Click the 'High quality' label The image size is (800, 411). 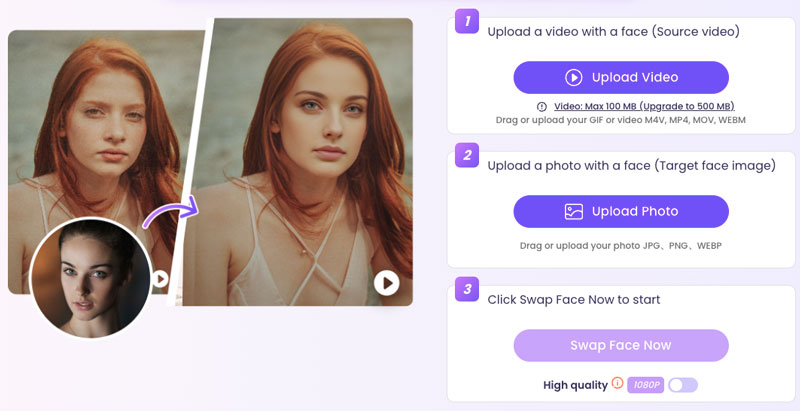[575, 386]
